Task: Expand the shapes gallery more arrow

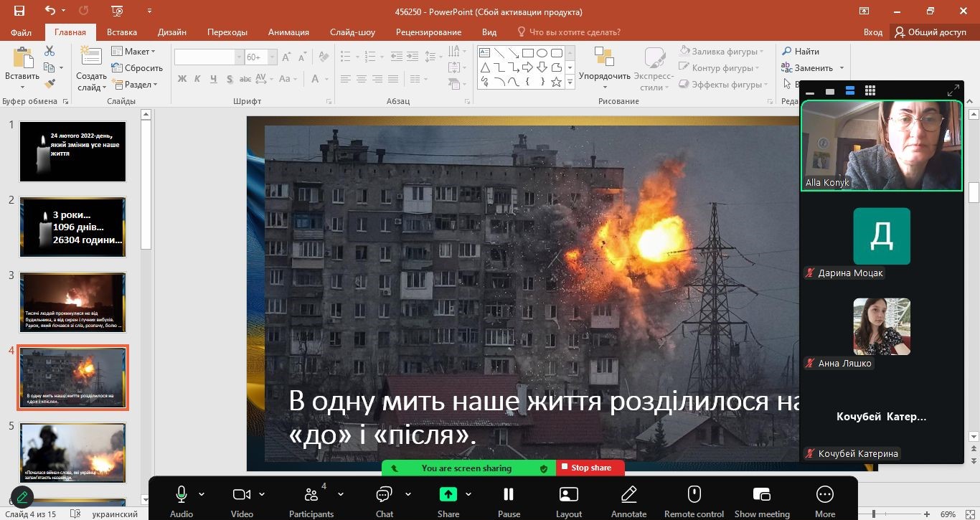Action: 570,82
